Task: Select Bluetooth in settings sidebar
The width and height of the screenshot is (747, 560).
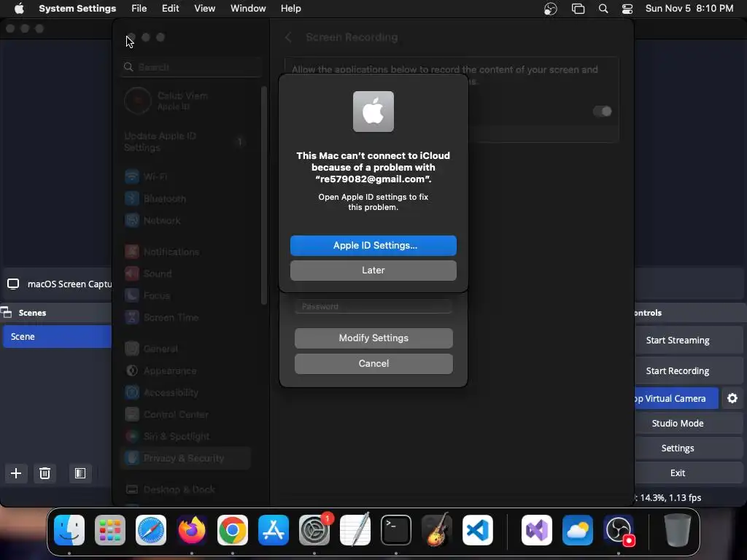Action: 186,198
